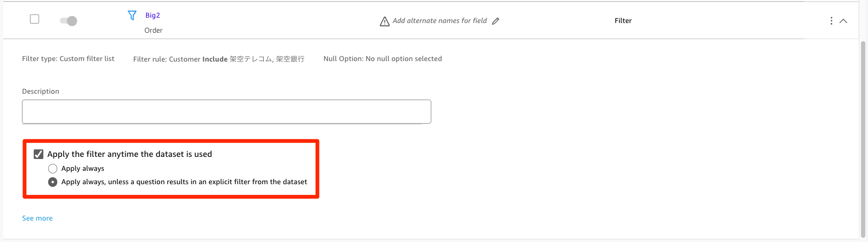Click the Filter type: Custom filter list text

(68, 59)
